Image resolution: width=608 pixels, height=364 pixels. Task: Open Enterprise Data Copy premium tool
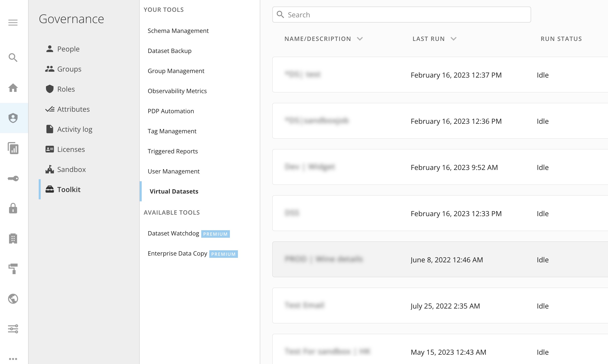click(x=177, y=253)
